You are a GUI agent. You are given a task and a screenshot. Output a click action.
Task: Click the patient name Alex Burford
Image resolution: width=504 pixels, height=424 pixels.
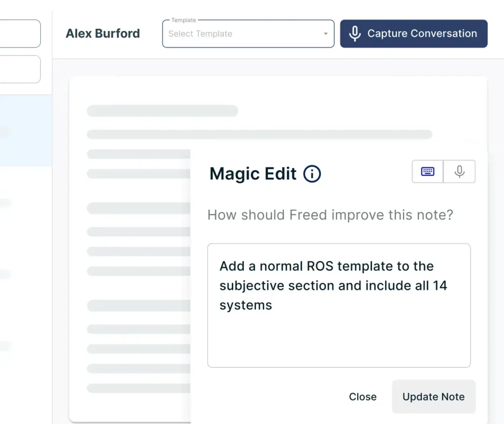[102, 33]
